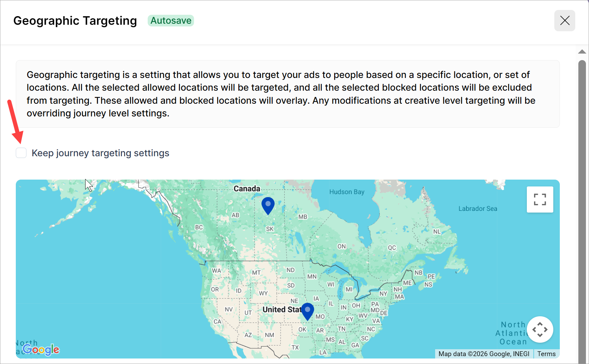Viewport: 589px width, 364px height.
Task: Select the blue pin near Missouri
Action: click(x=307, y=311)
